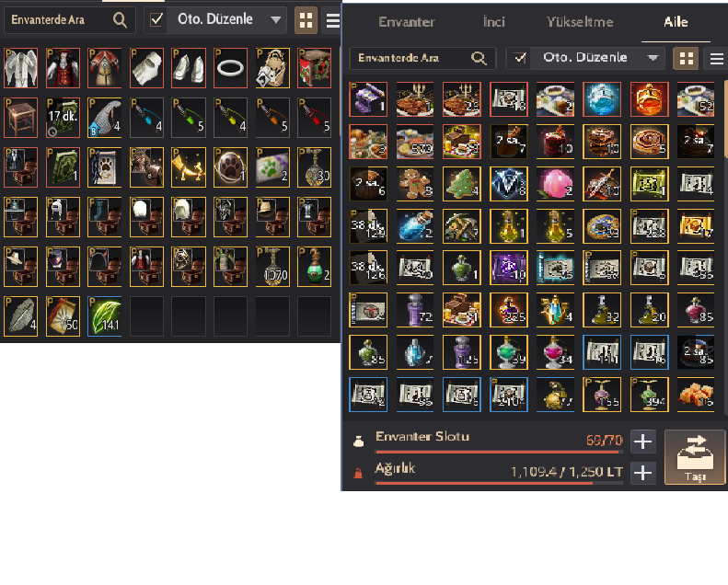
Task: Open the İnci tab
Action: coord(493,22)
